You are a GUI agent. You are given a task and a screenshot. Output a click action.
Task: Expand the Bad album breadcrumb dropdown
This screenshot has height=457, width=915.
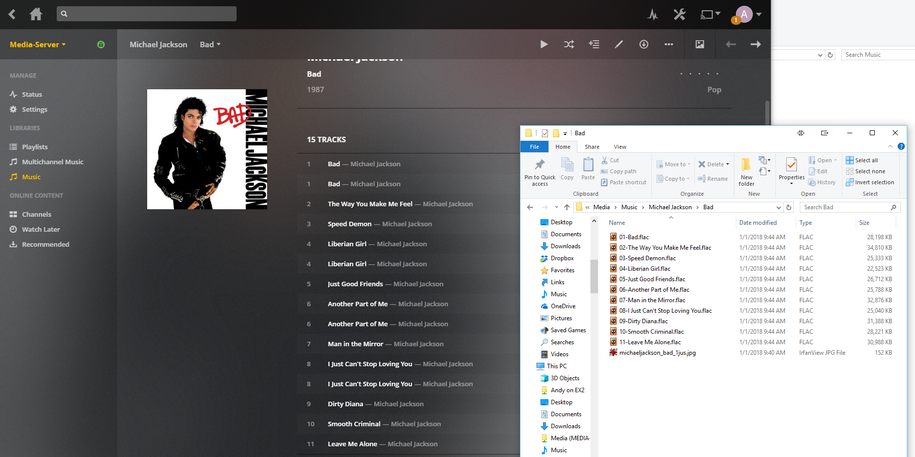point(210,44)
